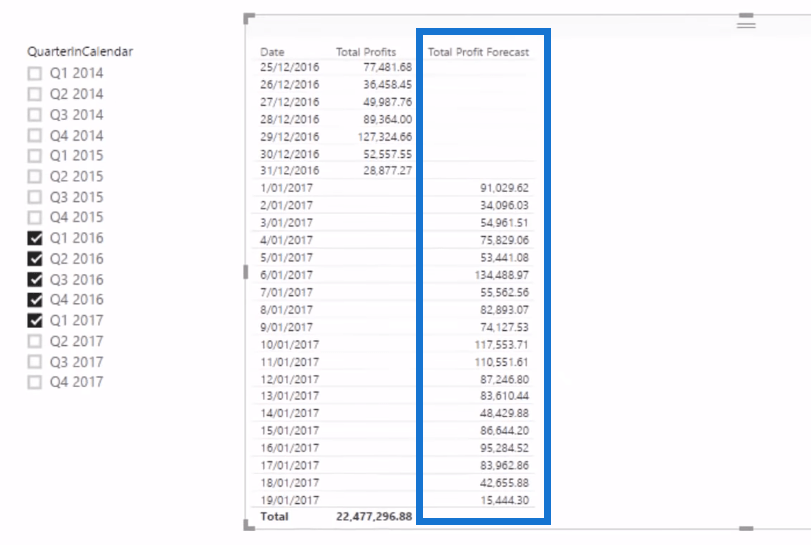Check the Q2 2017 quarter checkbox

coord(35,341)
